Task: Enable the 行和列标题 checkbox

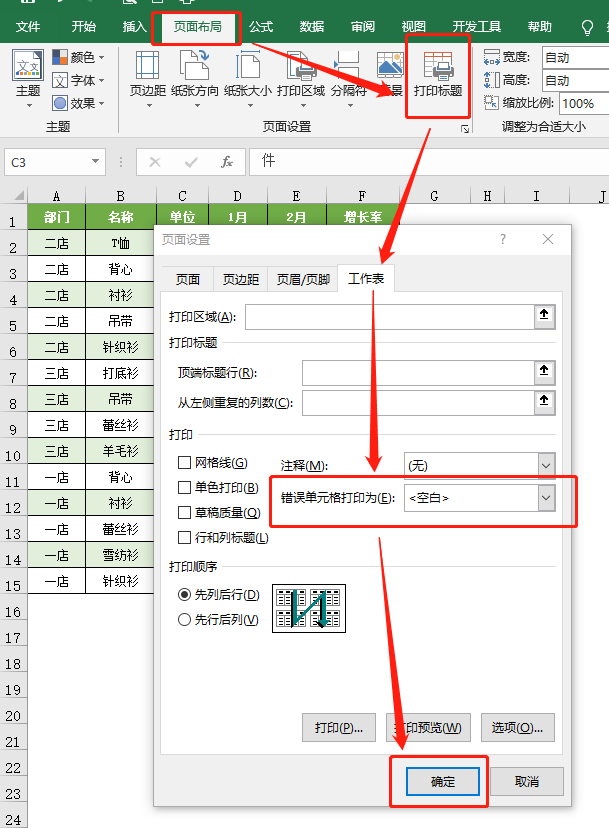Action: point(184,538)
